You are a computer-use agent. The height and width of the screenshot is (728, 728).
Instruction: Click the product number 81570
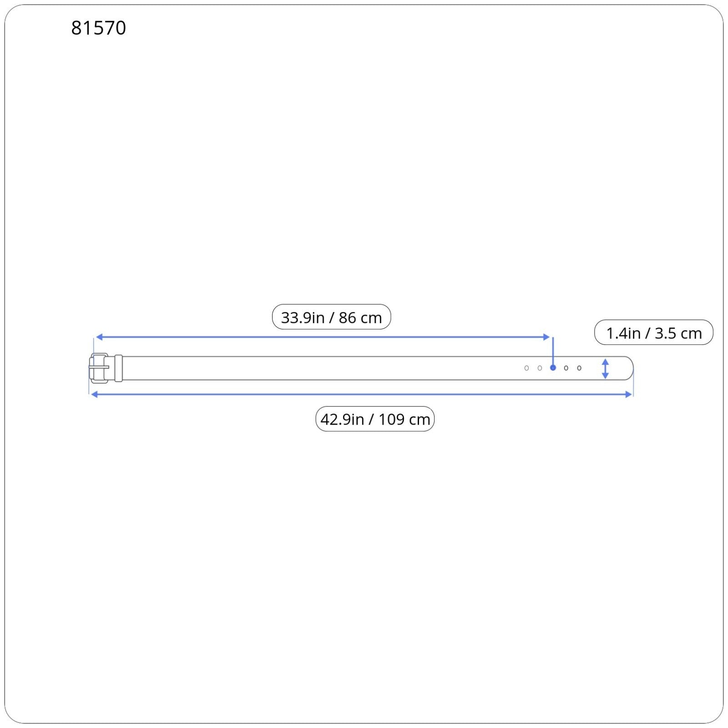click(98, 28)
